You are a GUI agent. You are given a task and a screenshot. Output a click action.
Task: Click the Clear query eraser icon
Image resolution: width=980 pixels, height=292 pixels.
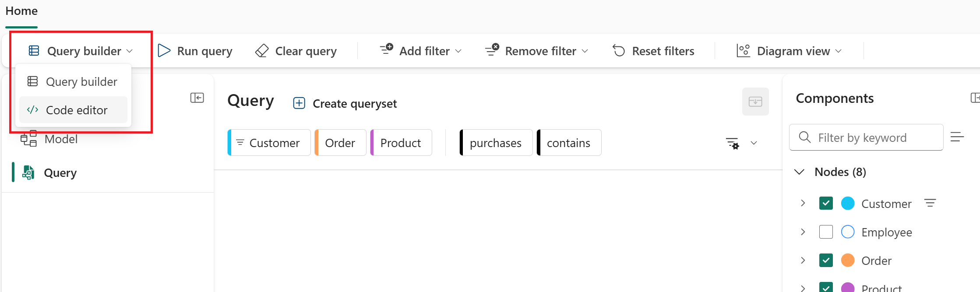[x=262, y=51]
